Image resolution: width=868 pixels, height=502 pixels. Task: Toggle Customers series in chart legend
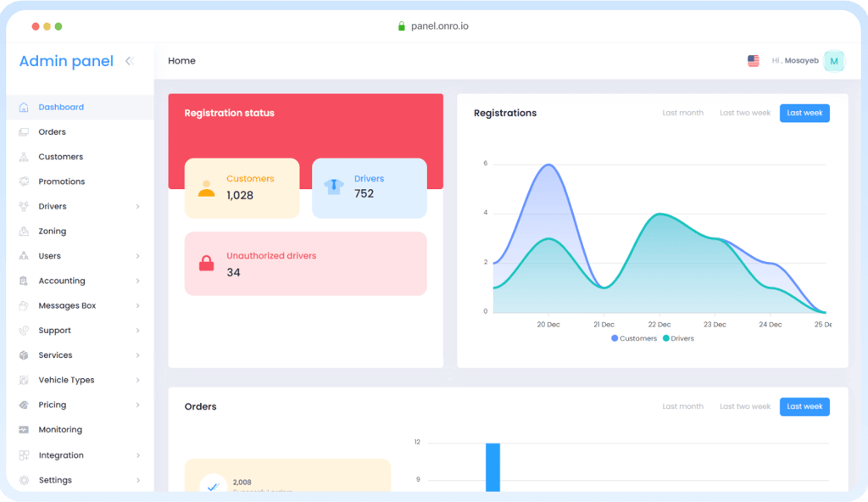(634, 338)
